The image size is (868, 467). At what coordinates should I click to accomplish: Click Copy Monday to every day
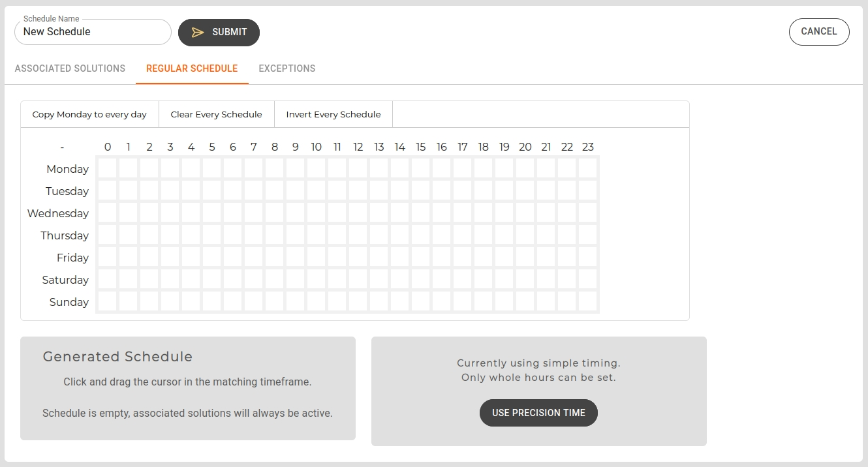pyautogui.click(x=89, y=114)
